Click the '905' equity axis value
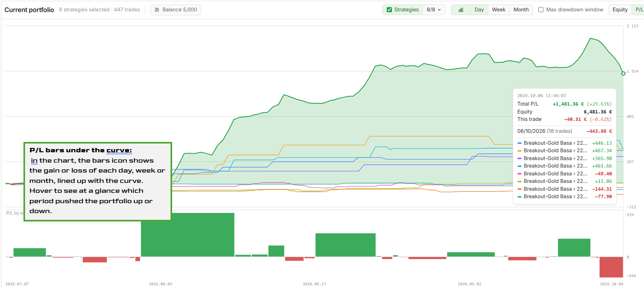This screenshot has width=644, height=293. (x=630, y=116)
